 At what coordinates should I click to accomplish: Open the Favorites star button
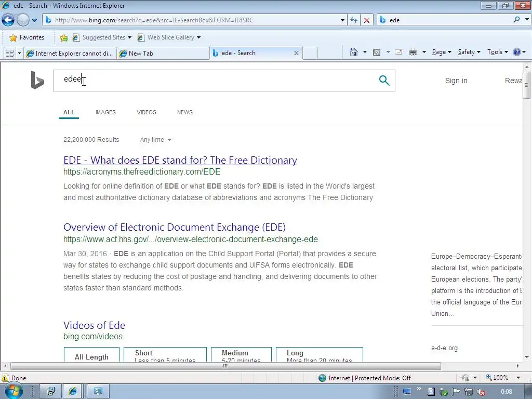(x=27, y=37)
